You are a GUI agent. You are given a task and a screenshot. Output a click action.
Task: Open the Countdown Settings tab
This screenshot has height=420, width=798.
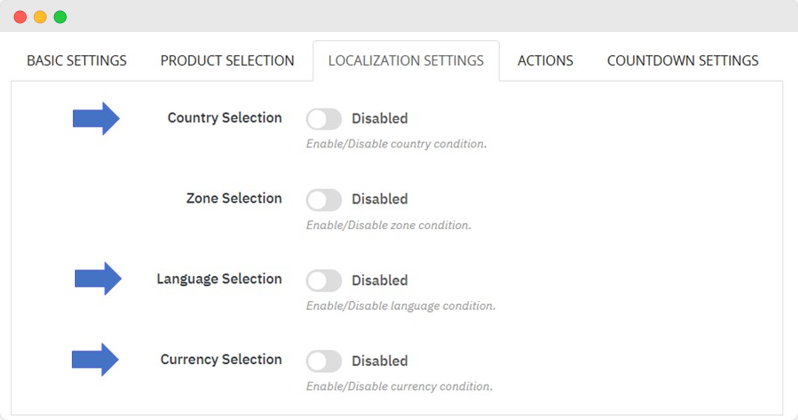[x=682, y=61]
